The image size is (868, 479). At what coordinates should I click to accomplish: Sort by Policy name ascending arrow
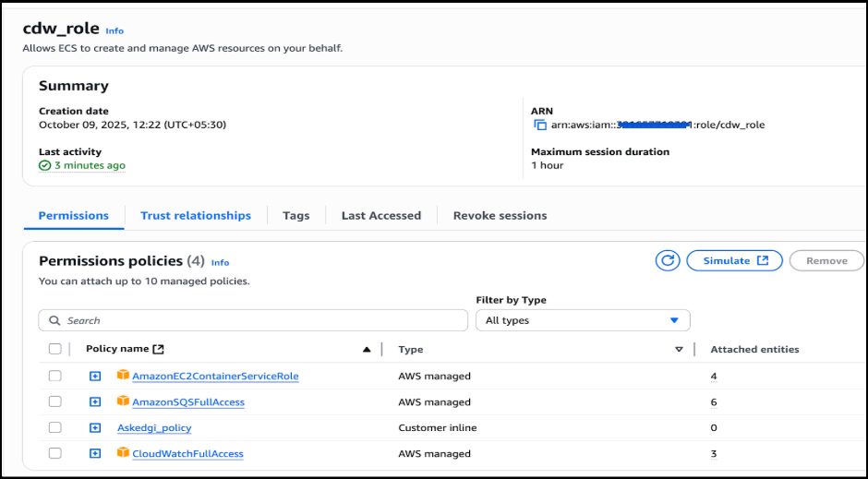(367, 350)
